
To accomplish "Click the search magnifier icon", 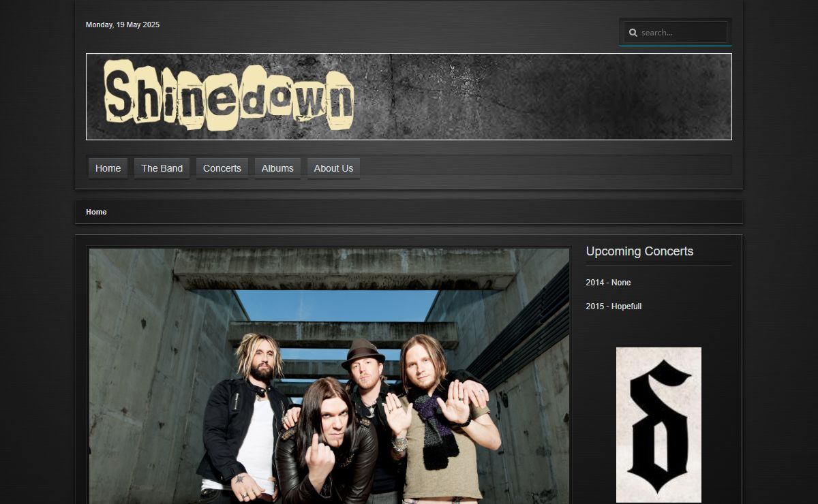I will [633, 33].
